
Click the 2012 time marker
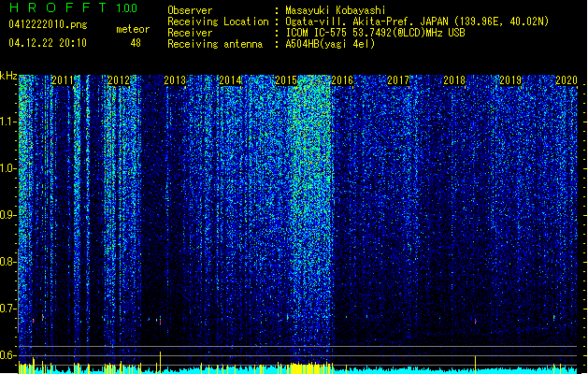click(119, 80)
